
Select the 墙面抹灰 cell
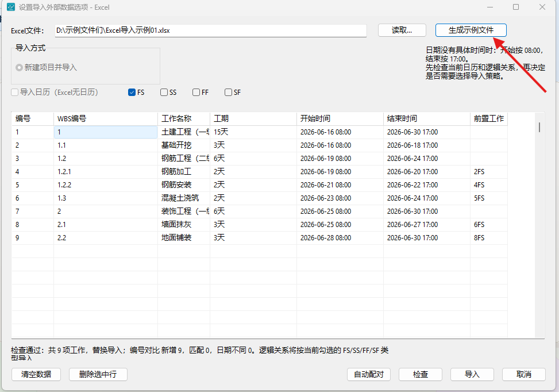tap(184, 224)
